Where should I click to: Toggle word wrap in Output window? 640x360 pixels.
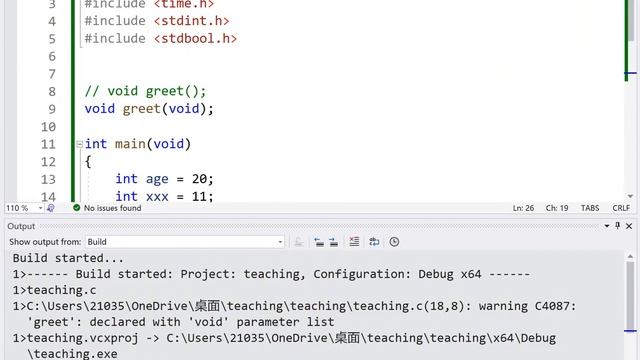tap(374, 242)
